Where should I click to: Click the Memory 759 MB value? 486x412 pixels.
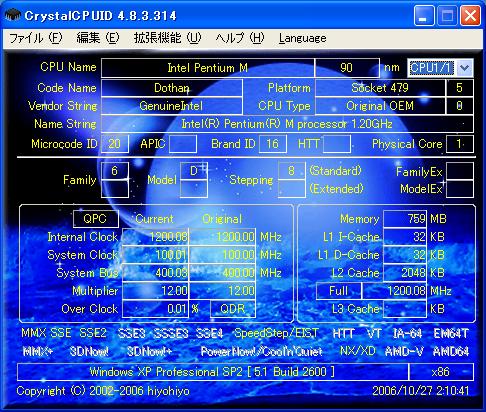[405, 219]
